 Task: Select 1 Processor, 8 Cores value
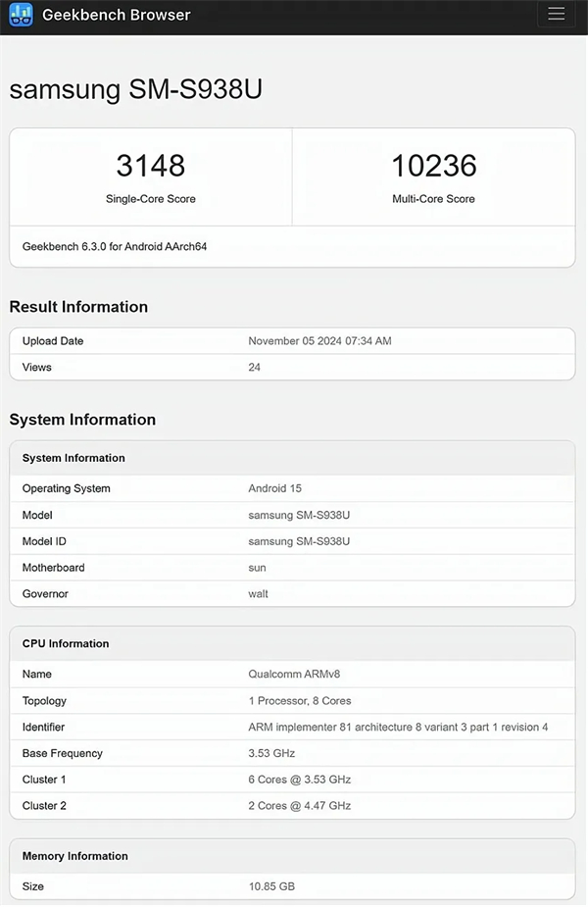coord(300,701)
